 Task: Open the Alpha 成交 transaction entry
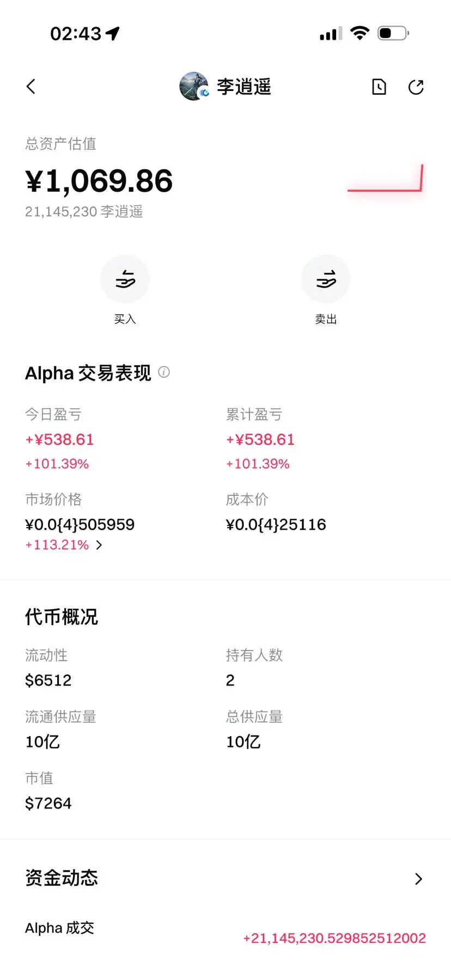(225, 932)
